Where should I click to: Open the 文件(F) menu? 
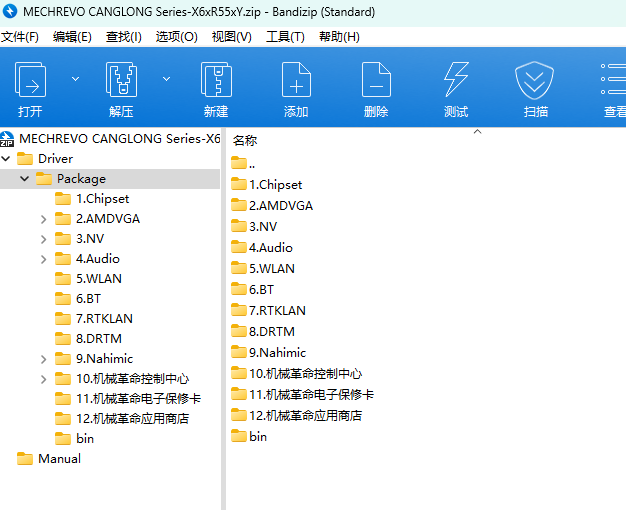coord(20,37)
